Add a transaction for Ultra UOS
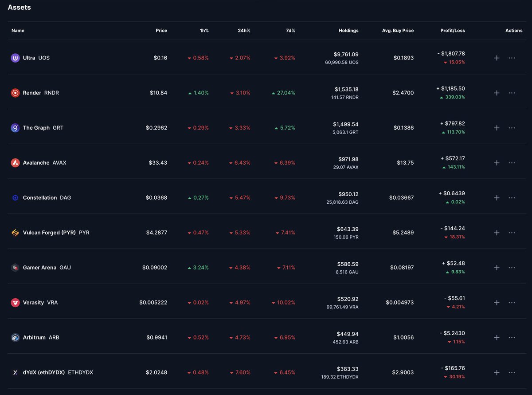Screen dimensions: 532x395 [497, 58]
